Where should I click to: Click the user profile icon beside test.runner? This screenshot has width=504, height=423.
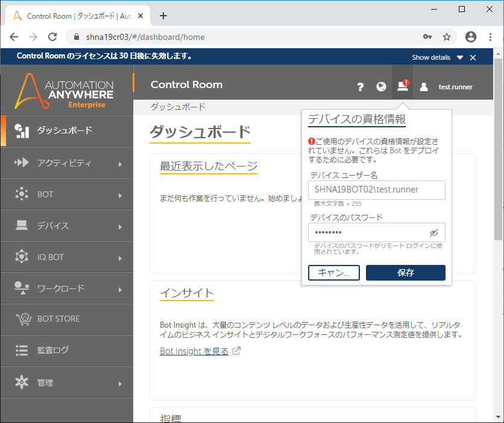point(424,87)
